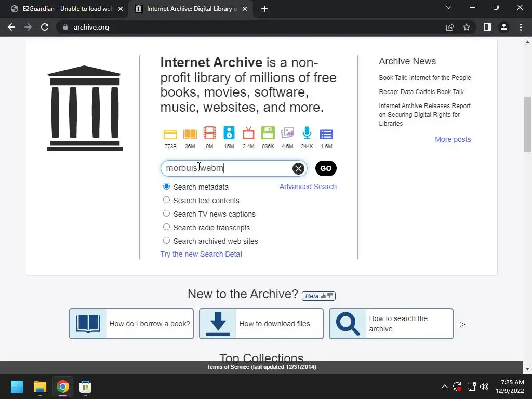The height and width of the screenshot is (399, 532).
Task: Toggle Chrome side panel icon
Action: pyautogui.click(x=487, y=27)
